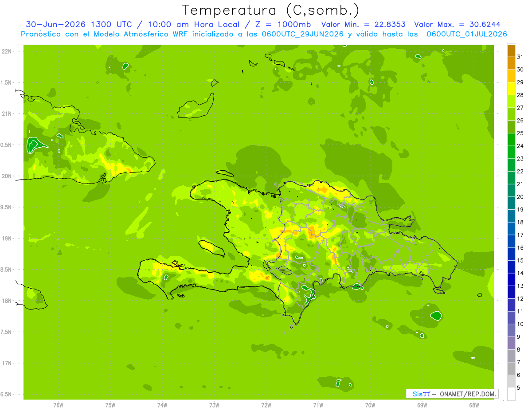Click the '68W' longitude axis label
This screenshot has width=532, height=411.
[474, 405]
